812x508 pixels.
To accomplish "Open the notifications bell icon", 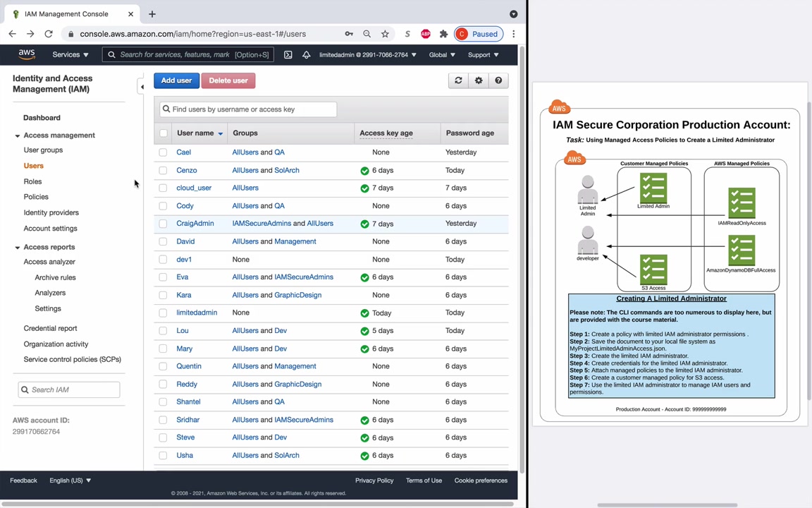I will click(x=306, y=54).
